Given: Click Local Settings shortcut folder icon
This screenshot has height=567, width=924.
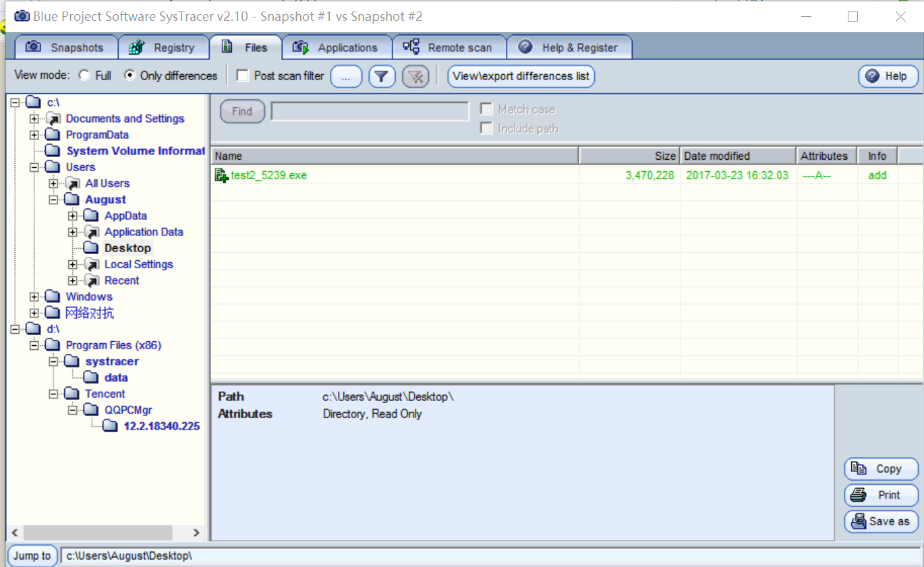Looking at the screenshot, I should pyautogui.click(x=91, y=264).
